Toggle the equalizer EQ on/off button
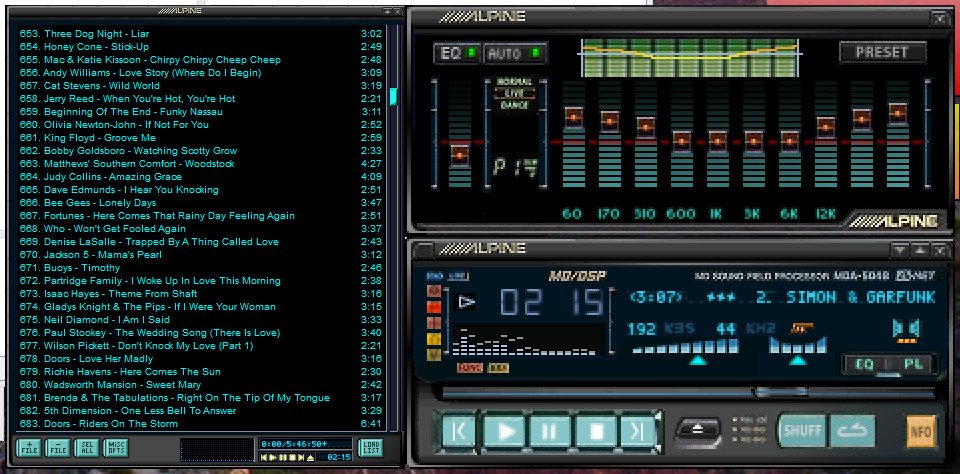The image size is (960, 474). [x=456, y=53]
